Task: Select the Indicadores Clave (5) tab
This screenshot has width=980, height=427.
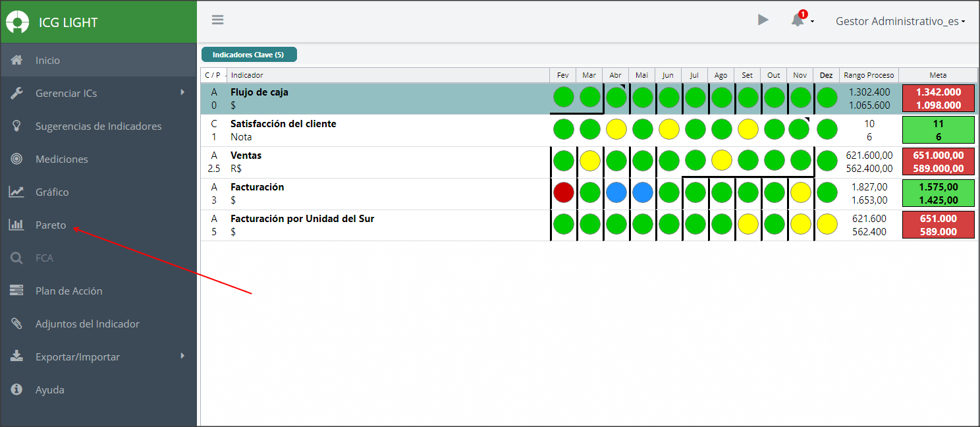Action: tap(249, 55)
